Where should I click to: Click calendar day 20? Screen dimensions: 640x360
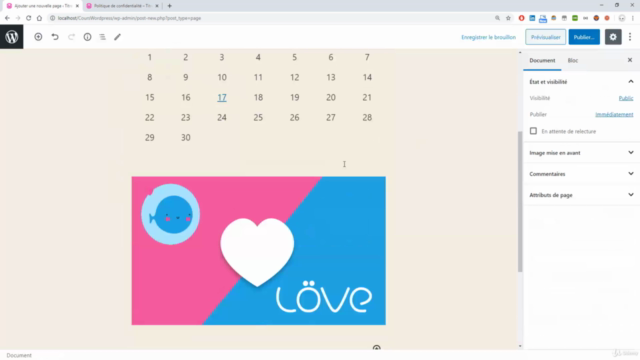pyautogui.click(x=331, y=98)
